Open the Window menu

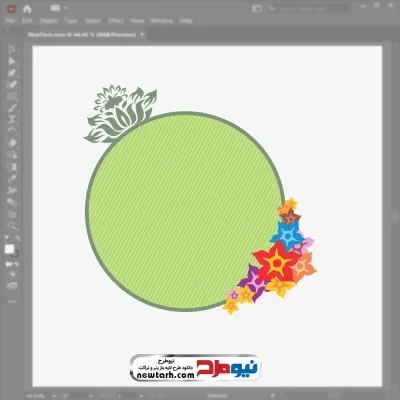(162, 21)
